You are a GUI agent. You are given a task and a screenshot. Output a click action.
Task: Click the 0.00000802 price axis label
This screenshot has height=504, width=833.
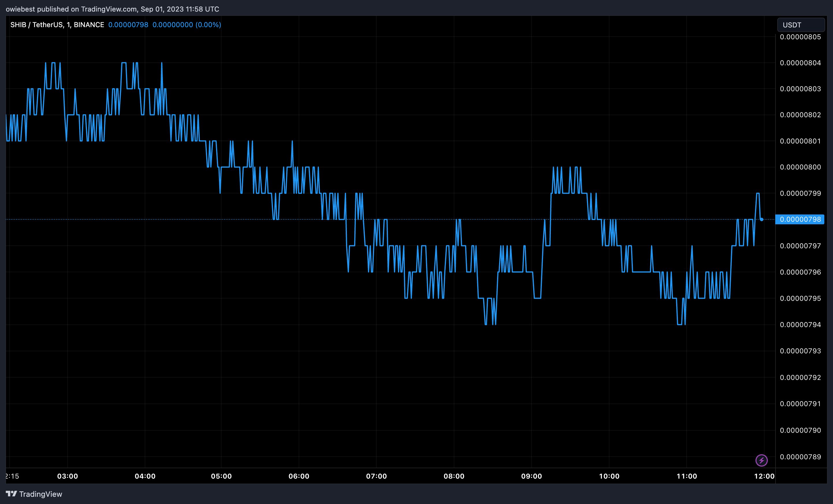pos(800,115)
